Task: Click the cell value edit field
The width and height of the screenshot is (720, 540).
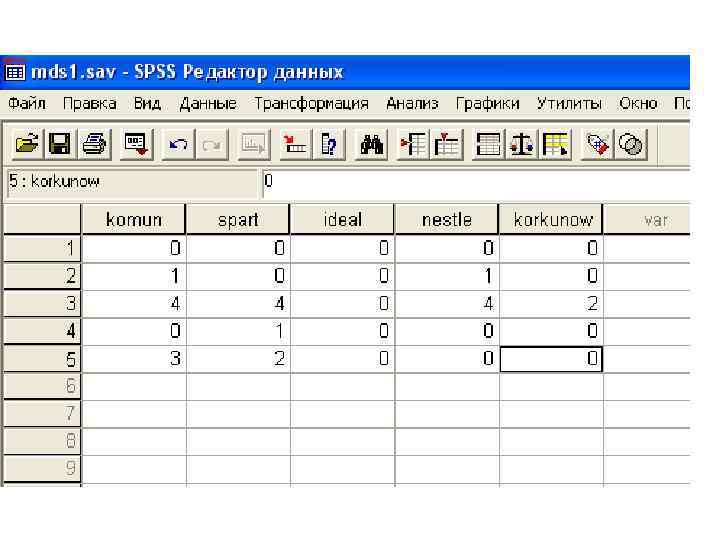Action: coord(476,183)
